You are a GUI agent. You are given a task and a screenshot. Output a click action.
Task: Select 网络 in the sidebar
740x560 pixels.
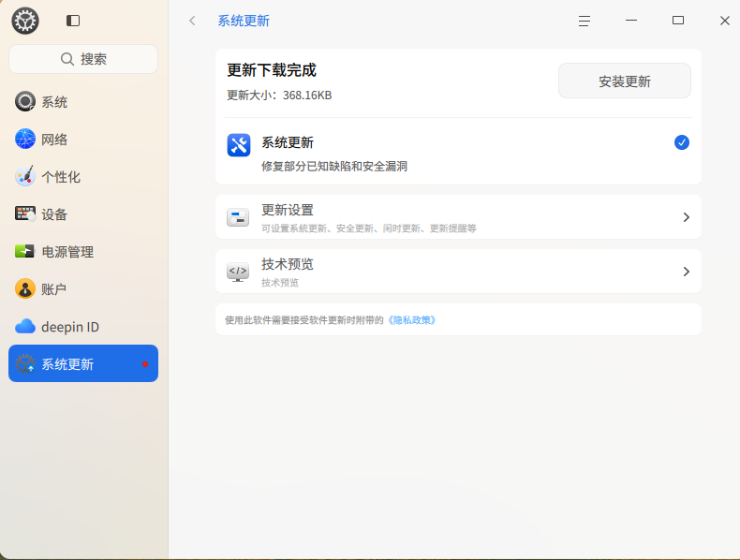coord(83,140)
